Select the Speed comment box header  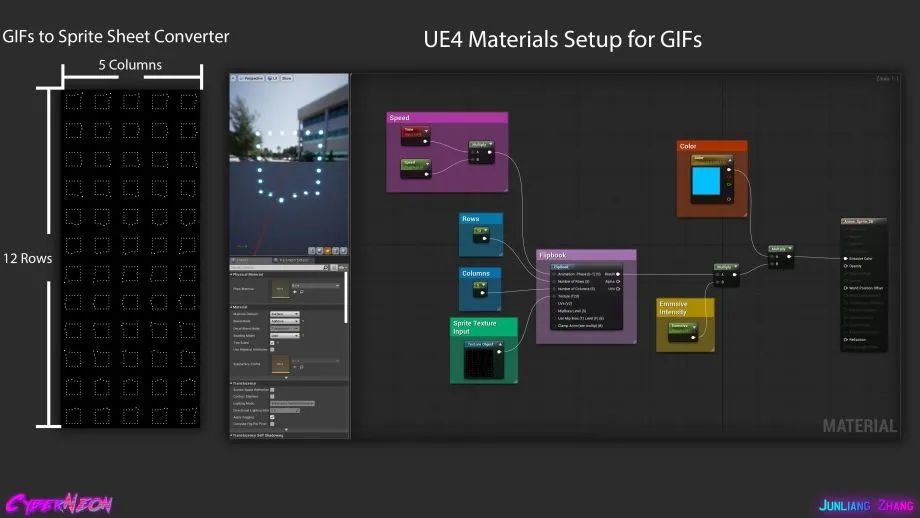click(x=447, y=118)
